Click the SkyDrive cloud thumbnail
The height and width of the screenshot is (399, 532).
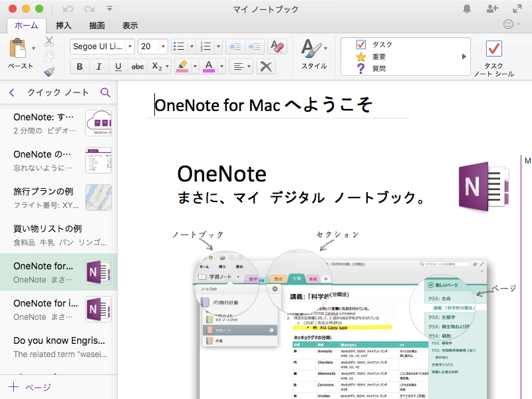click(98, 123)
